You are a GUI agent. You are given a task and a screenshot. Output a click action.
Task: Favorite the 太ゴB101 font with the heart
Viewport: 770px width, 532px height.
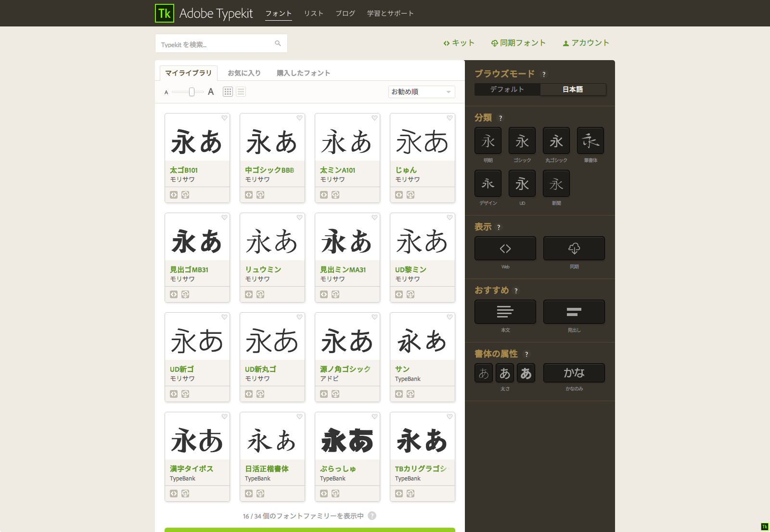click(224, 118)
